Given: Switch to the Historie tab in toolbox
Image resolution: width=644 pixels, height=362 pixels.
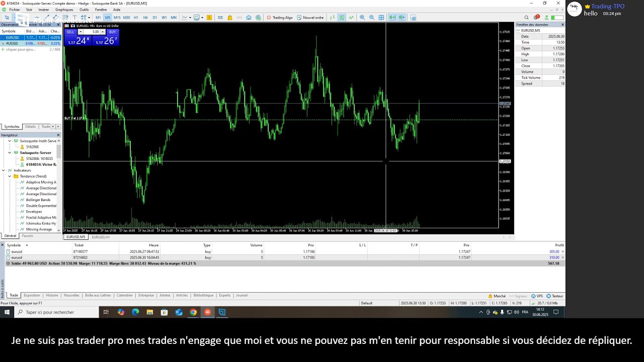Looking at the screenshot, I should (52, 296).
